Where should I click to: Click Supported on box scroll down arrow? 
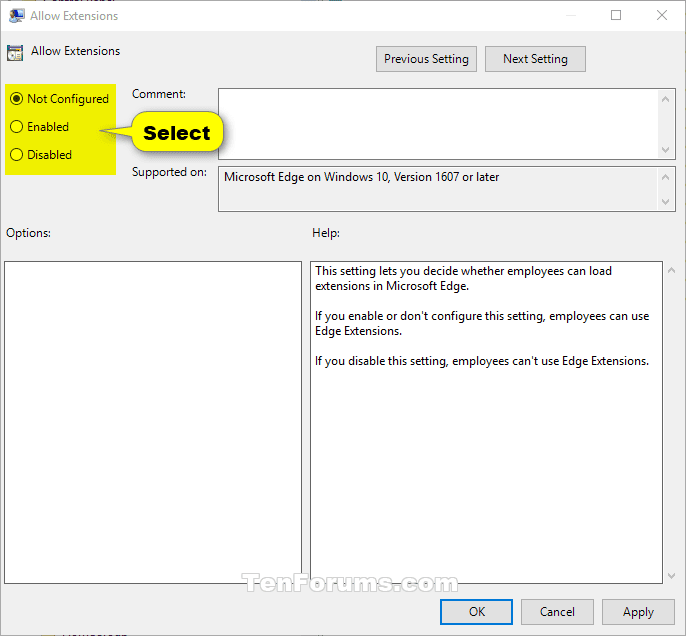click(665, 202)
